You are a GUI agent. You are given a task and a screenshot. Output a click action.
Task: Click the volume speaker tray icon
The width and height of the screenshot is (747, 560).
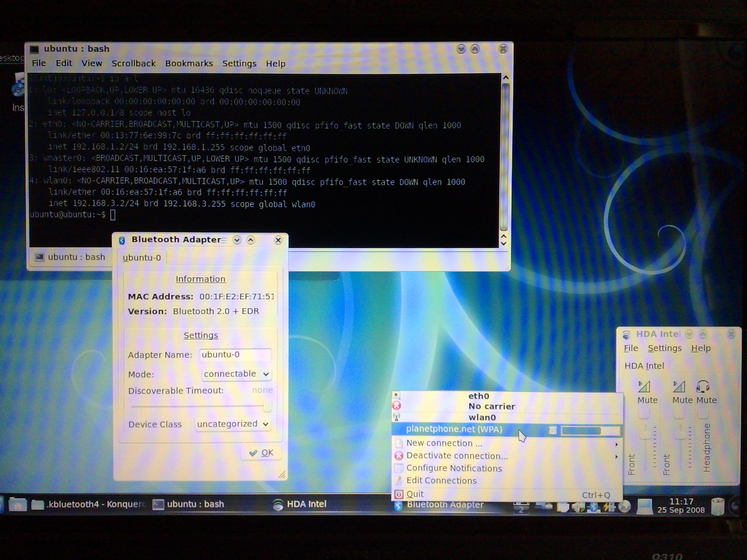click(578, 507)
